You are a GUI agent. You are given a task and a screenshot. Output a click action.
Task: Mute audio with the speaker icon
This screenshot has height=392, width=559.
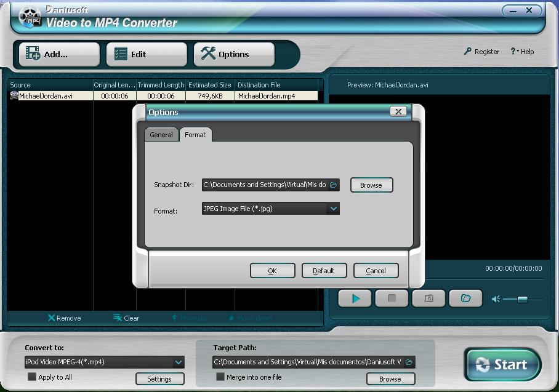[496, 299]
